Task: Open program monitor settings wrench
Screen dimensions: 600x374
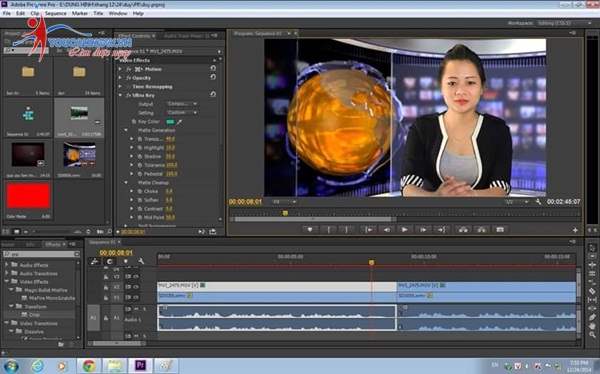Action: tap(538, 202)
